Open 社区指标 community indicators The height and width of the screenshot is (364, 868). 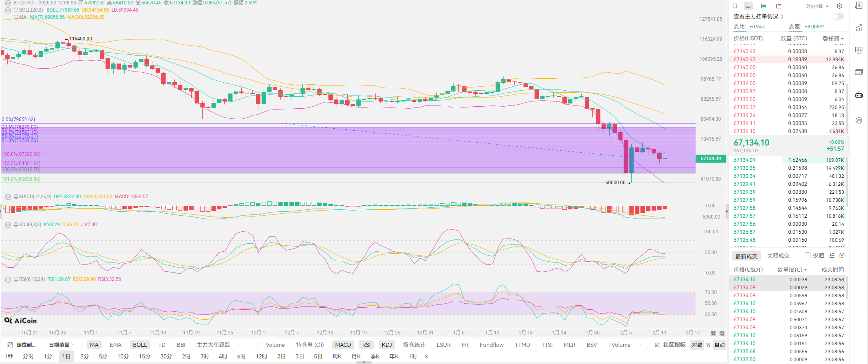click(x=670, y=345)
